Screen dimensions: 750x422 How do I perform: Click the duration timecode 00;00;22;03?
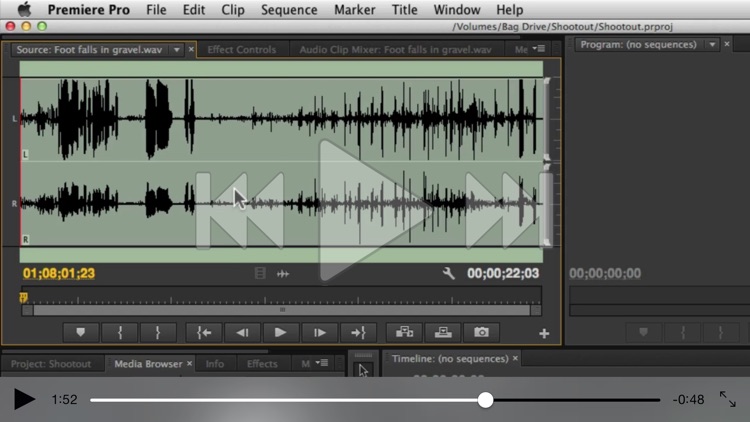503,273
